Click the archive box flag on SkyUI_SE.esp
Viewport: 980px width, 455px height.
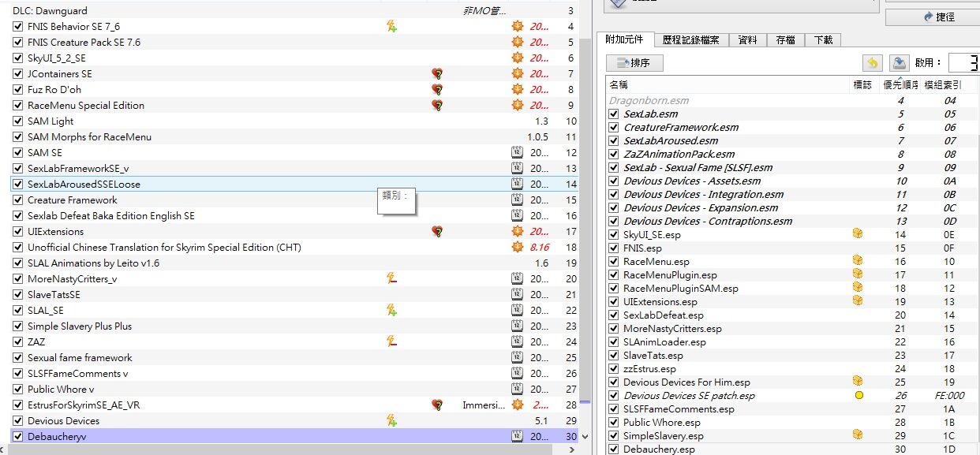(858, 233)
